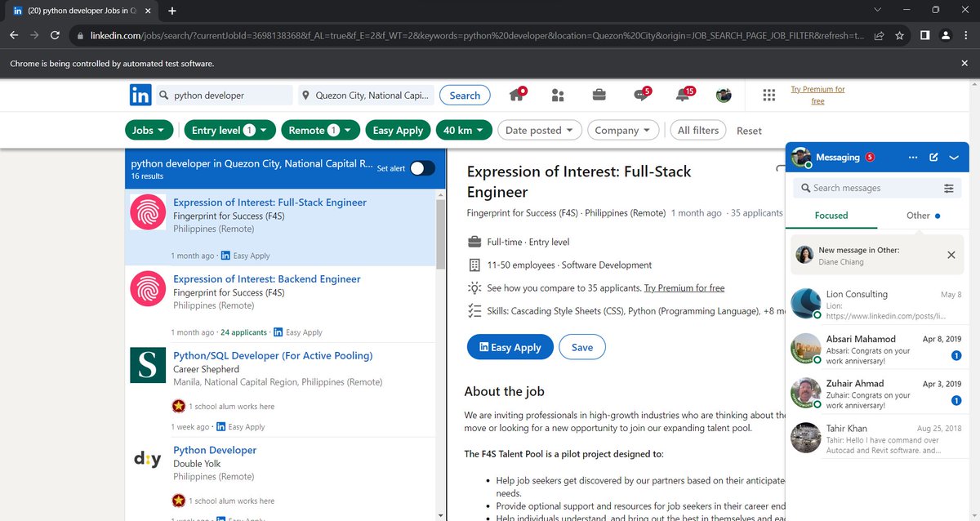The image size is (980, 521).
Task: Switch to the Focused messages tab
Action: 831,216
